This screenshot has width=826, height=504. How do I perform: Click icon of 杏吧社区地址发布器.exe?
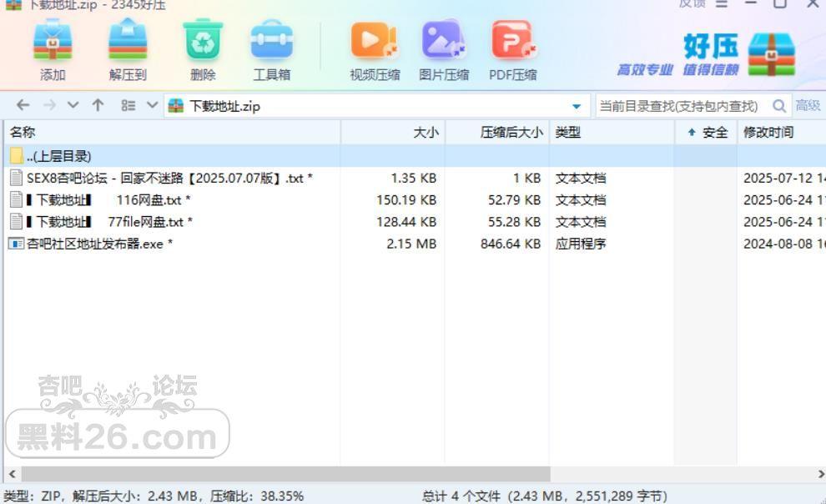[17, 244]
